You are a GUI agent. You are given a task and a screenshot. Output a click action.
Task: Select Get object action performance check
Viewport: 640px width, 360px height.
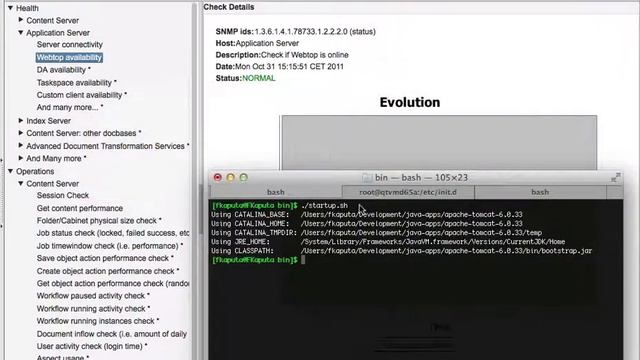113,283
